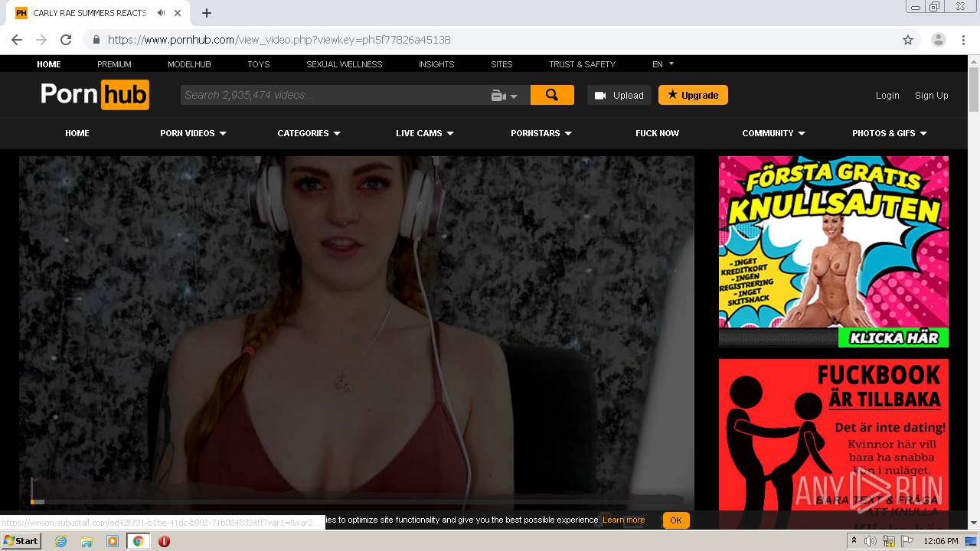Go back to the previous page
The image size is (980, 551).
(17, 40)
